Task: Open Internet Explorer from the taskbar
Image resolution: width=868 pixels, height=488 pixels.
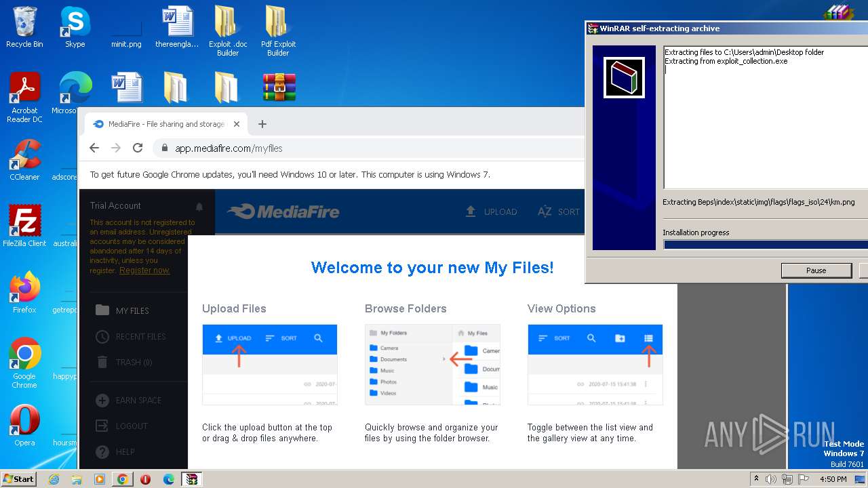Action: pos(54,479)
